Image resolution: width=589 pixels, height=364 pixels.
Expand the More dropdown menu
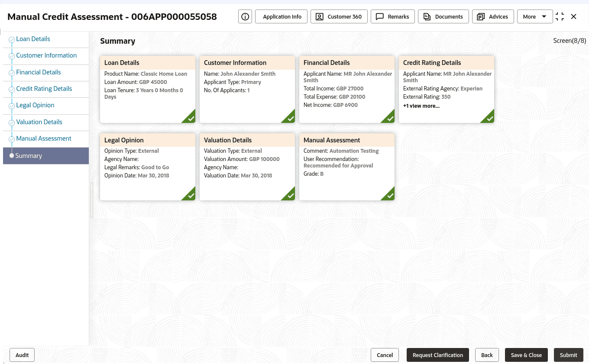point(535,16)
